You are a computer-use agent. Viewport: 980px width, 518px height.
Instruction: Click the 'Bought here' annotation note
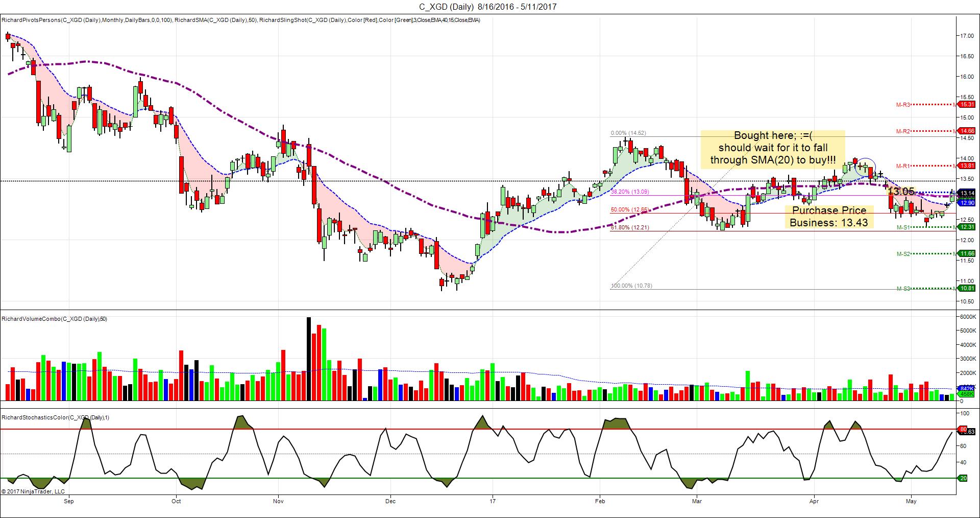[773, 148]
